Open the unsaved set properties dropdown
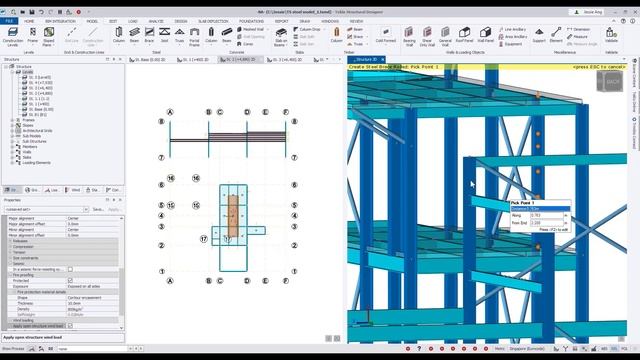Screen dimensions: 640x360 click(x=86, y=209)
